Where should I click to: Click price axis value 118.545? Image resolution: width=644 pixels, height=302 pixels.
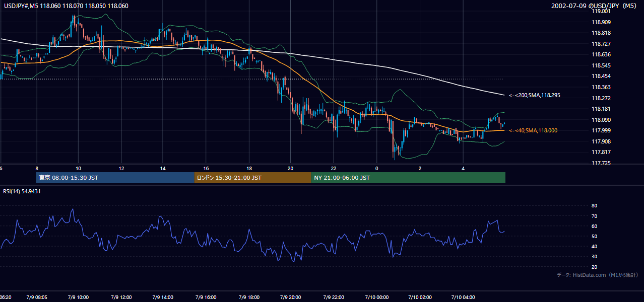[601, 65]
